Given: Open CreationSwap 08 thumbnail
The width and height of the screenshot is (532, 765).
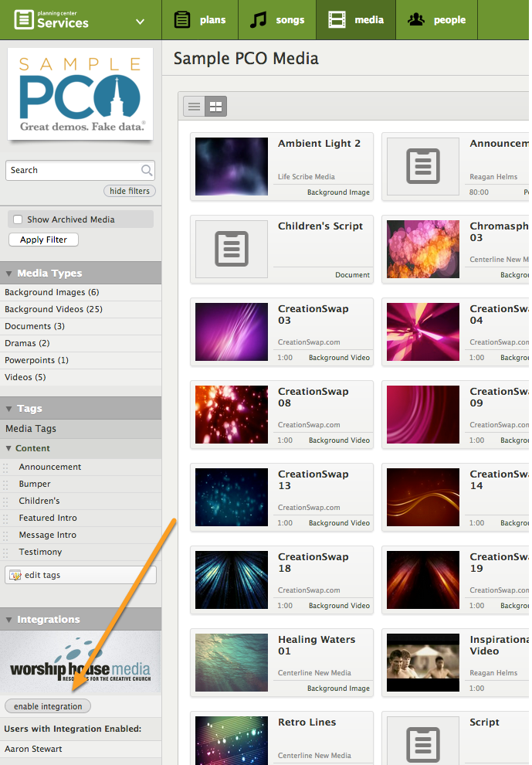Looking at the screenshot, I should pos(232,415).
